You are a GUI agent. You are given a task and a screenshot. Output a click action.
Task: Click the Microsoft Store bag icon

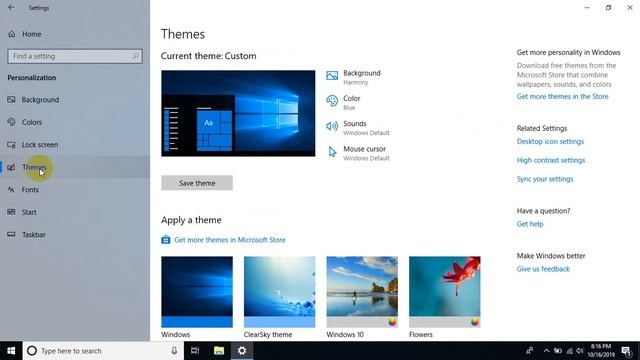tap(165, 240)
